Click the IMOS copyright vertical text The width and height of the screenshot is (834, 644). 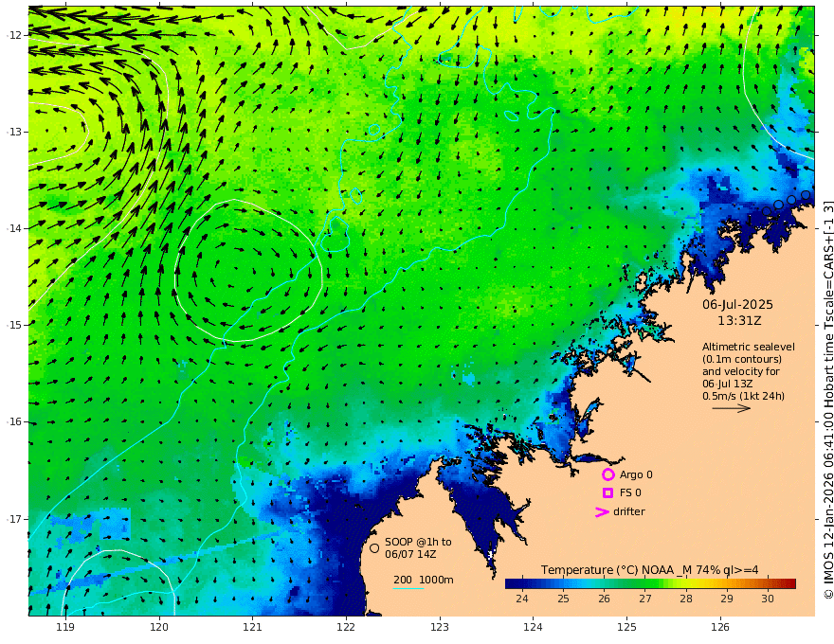click(x=827, y=399)
